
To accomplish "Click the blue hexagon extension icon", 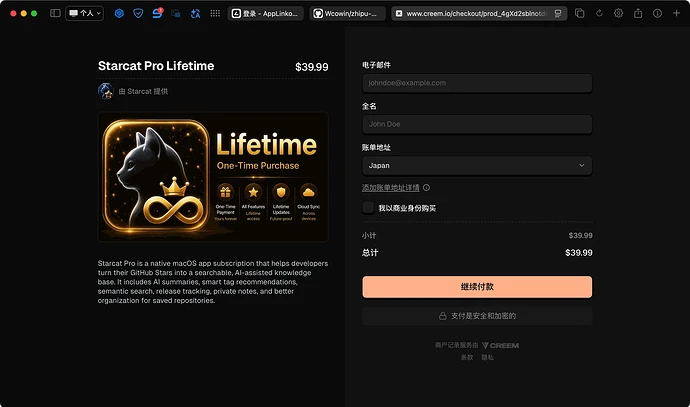I will click(x=119, y=13).
